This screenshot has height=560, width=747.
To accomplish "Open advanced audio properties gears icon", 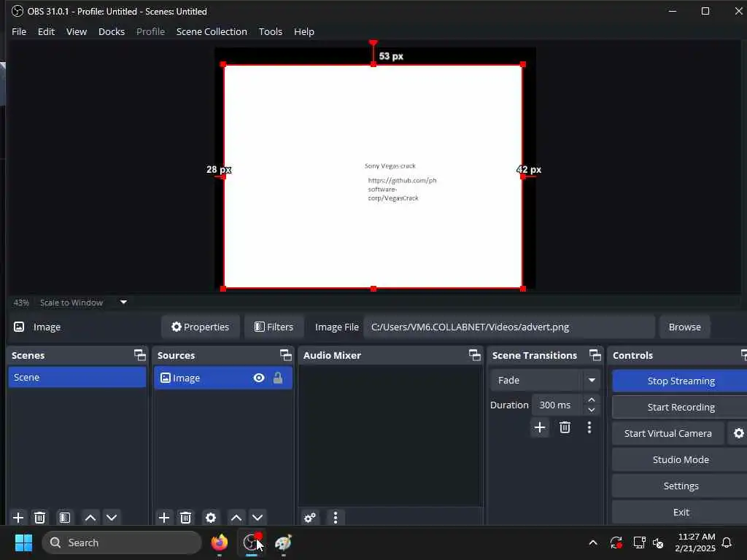I will pyautogui.click(x=309, y=518).
